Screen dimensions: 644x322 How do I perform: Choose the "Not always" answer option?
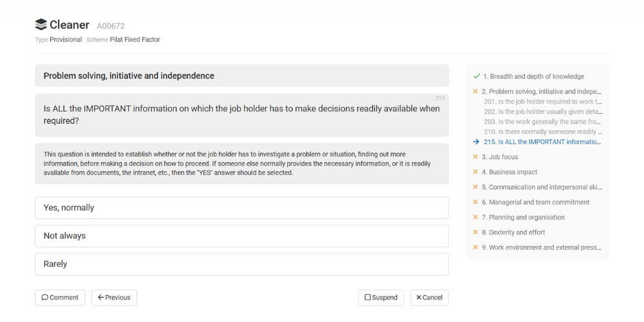(x=241, y=236)
